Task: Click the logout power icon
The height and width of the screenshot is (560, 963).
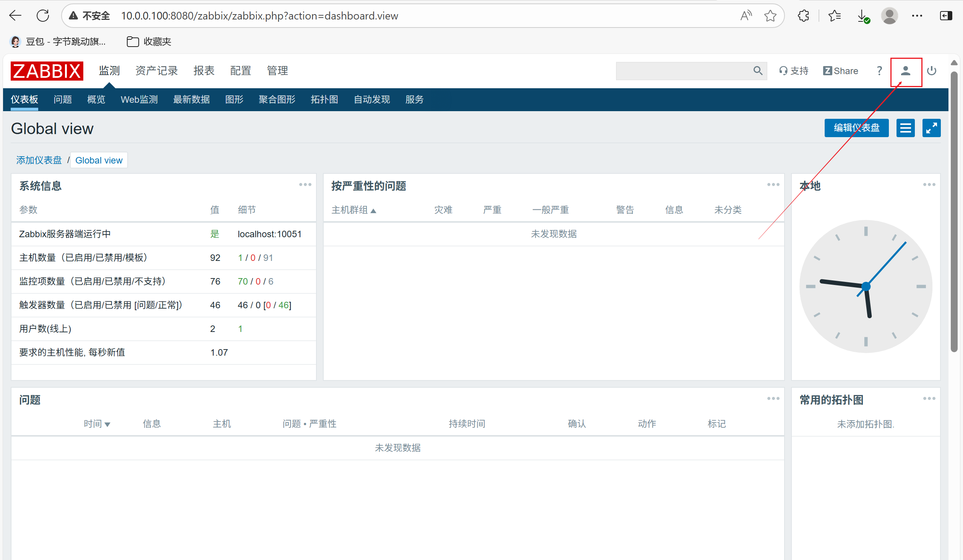Action: coord(932,71)
